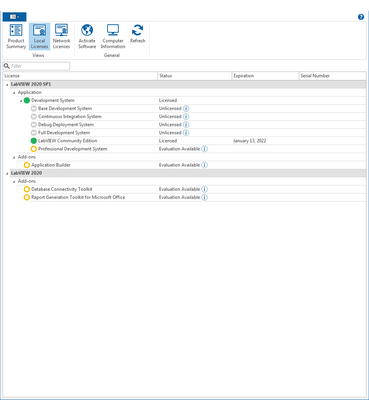Click the January 13, 2022 expiration date
Image resolution: width=369 pixels, height=400 pixels.
(249, 141)
